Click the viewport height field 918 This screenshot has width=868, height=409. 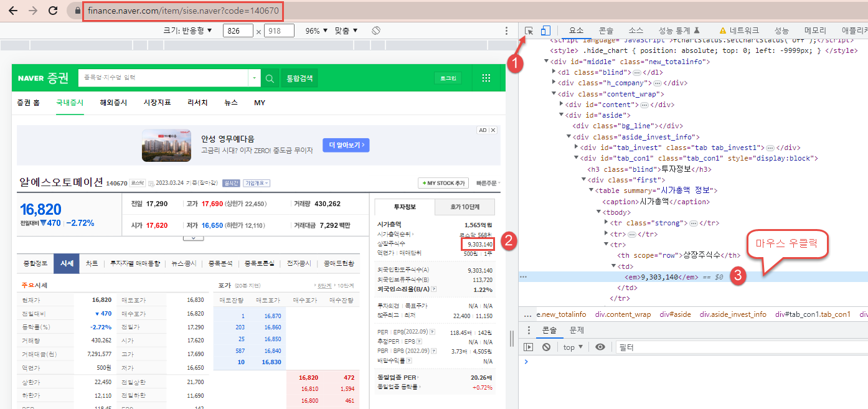coord(279,31)
